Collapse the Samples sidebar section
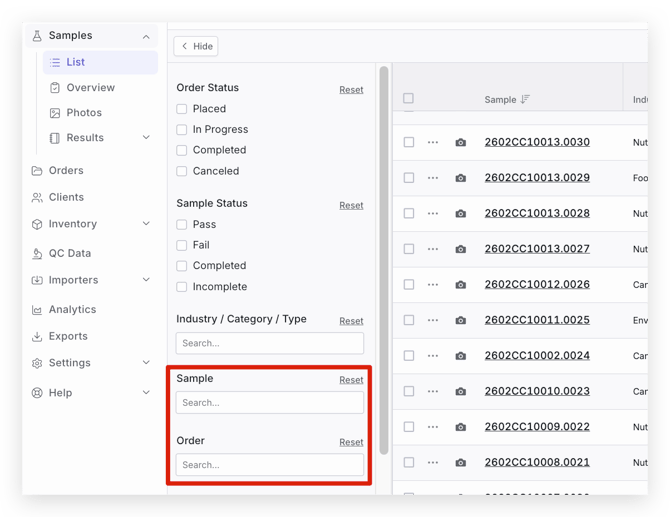Viewport: 670px width, 517px height. click(146, 36)
